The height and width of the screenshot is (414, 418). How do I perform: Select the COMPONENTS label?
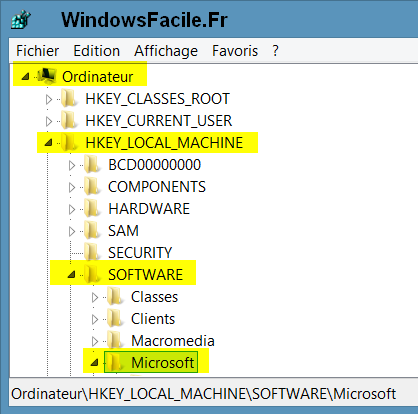coord(157,187)
